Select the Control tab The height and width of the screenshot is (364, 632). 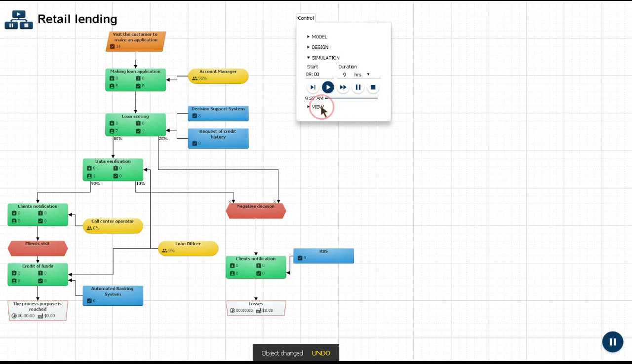[x=306, y=18]
